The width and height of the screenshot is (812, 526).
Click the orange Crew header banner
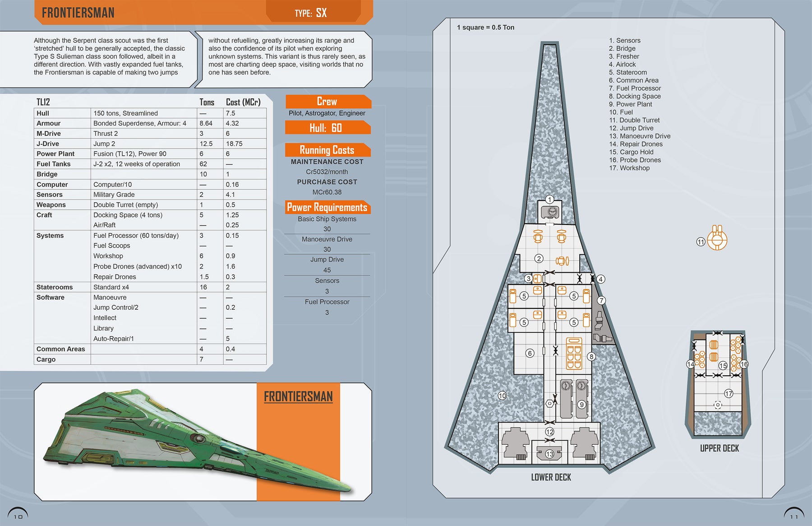pos(328,102)
